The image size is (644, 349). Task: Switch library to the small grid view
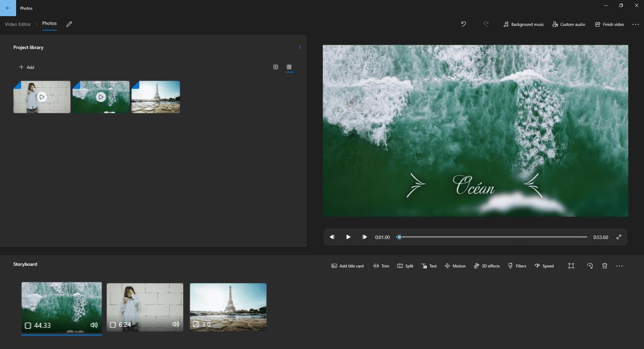pyautogui.click(x=289, y=67)
